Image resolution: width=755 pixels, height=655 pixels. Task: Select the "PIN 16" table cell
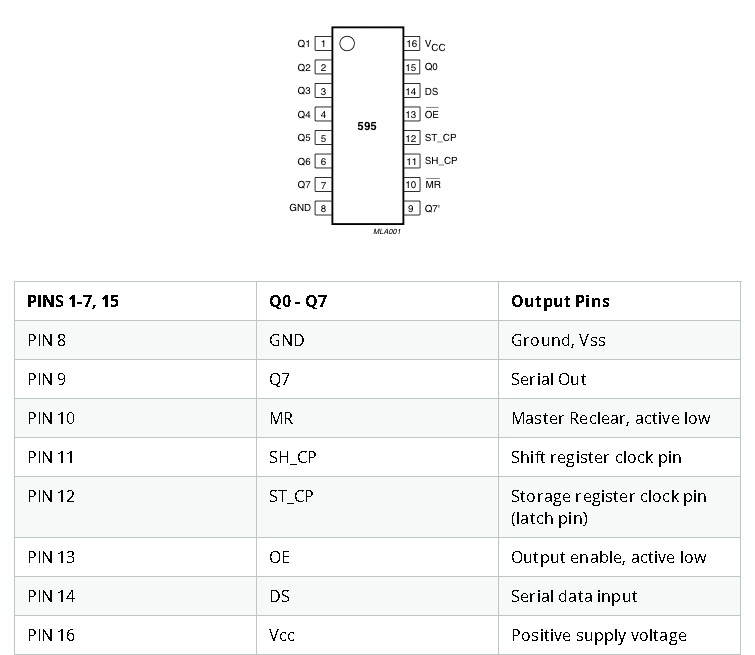click(51, 635)
